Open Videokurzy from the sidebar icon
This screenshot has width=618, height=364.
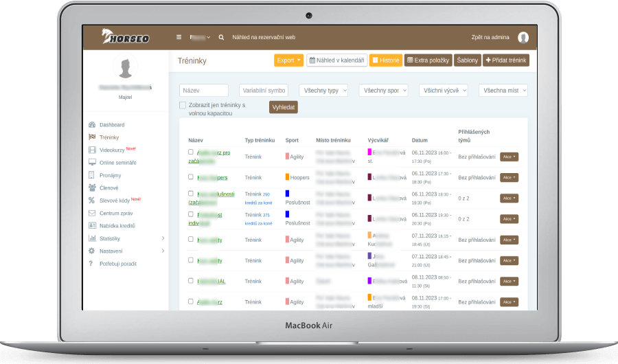(x=92, y=150)
